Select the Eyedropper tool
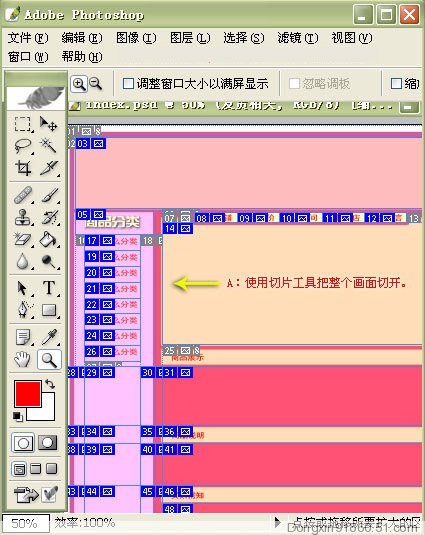Image resolution: width=425 pixels, height=535 pixels. coord(49,337)
